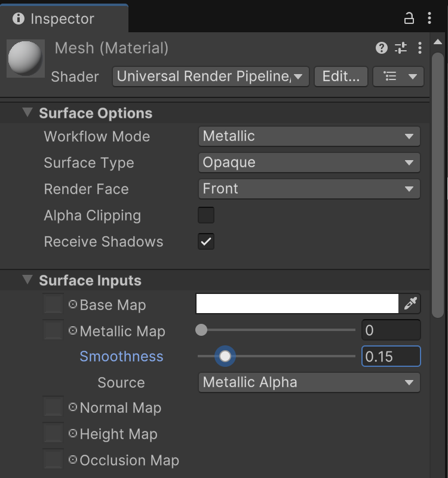The width and height of the screenshot is (448, 478).
Task: Click the Base Map texture picker circle
Action: [73, 305]
